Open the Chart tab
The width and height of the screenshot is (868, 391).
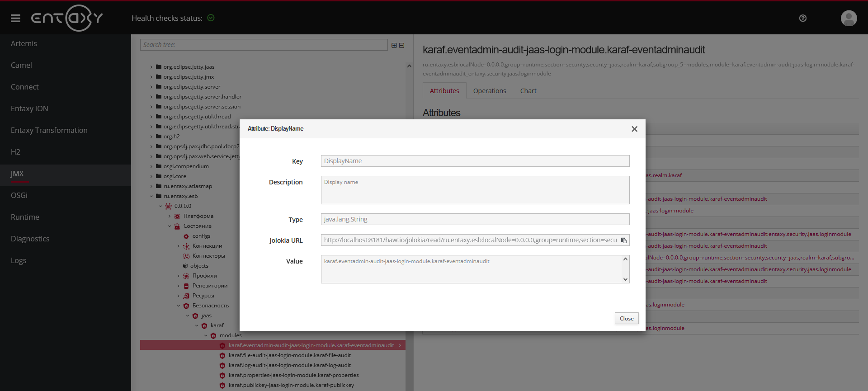click(x=528, y=91)
